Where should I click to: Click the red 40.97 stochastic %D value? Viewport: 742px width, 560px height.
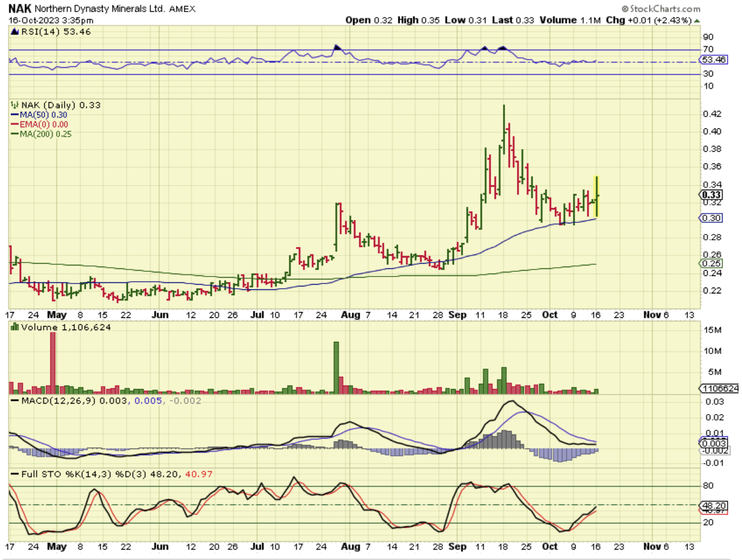coord(199,474)
